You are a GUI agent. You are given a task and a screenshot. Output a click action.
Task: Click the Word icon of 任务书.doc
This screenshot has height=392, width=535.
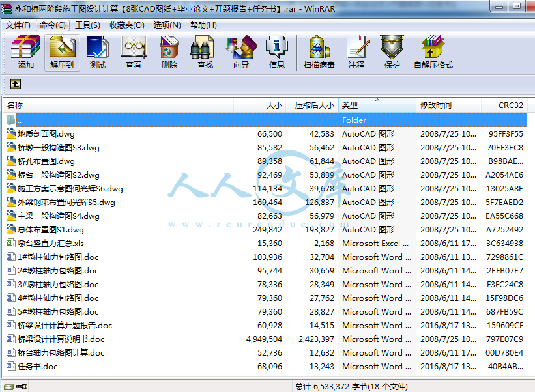pyautogui.click(x=11, y=366)
